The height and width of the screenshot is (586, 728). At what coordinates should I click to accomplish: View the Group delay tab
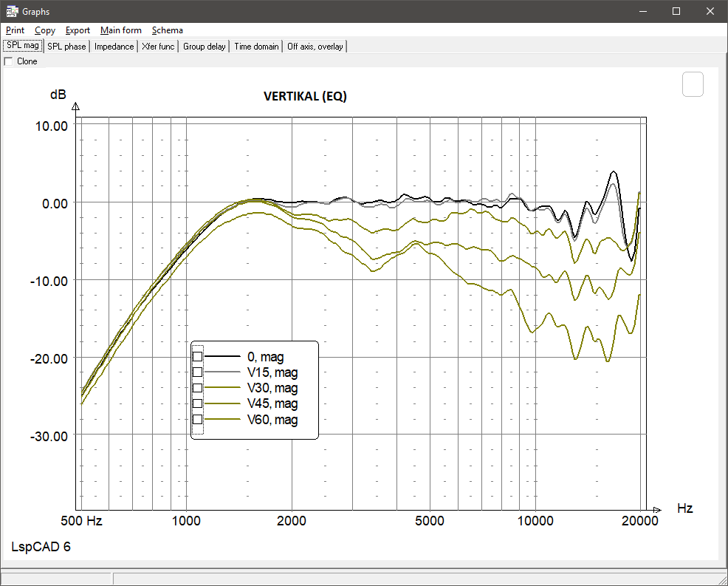(x=204, y=46)
